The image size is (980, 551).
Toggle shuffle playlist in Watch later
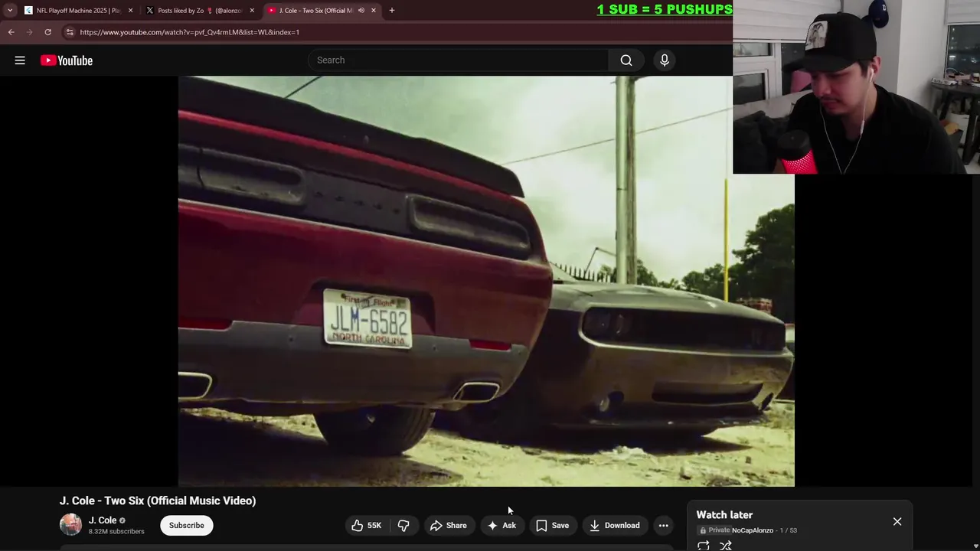pos(726,546)
